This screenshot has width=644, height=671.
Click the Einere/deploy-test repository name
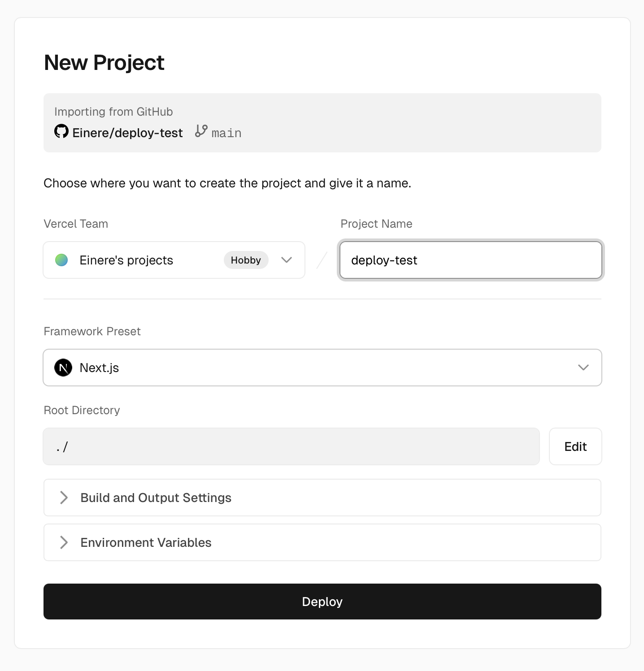[127, 133]
